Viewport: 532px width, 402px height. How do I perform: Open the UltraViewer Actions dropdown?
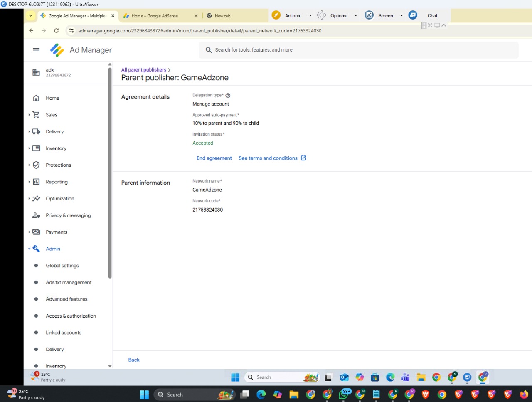coord(310,15)
